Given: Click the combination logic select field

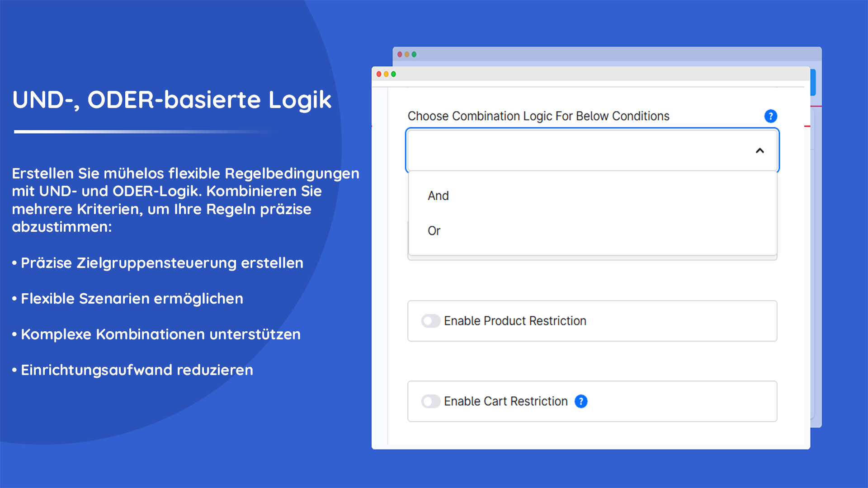Looking at the screenshot, I should coord(579,150).
